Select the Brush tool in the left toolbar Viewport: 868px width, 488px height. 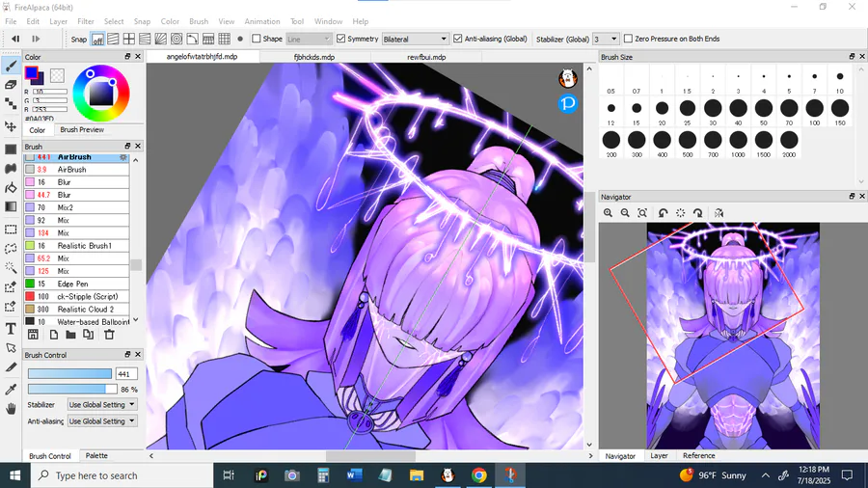tap(11, 67)
